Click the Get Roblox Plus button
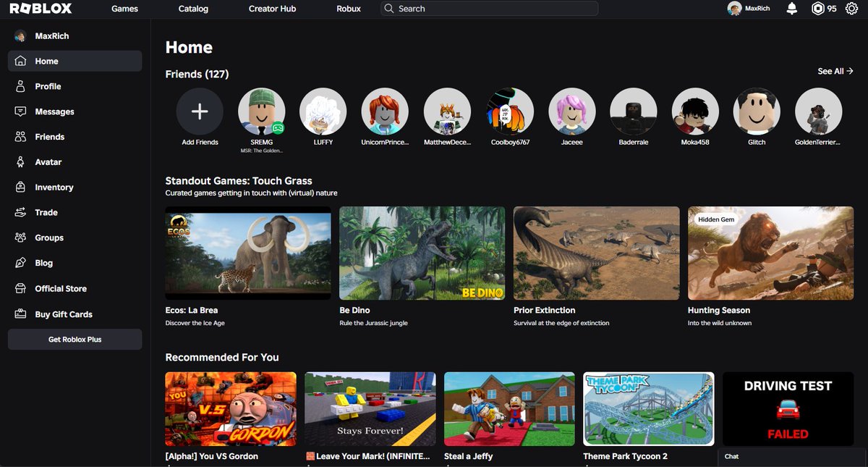This screenshot has height=467, width=868. click(x=75, y=339)
